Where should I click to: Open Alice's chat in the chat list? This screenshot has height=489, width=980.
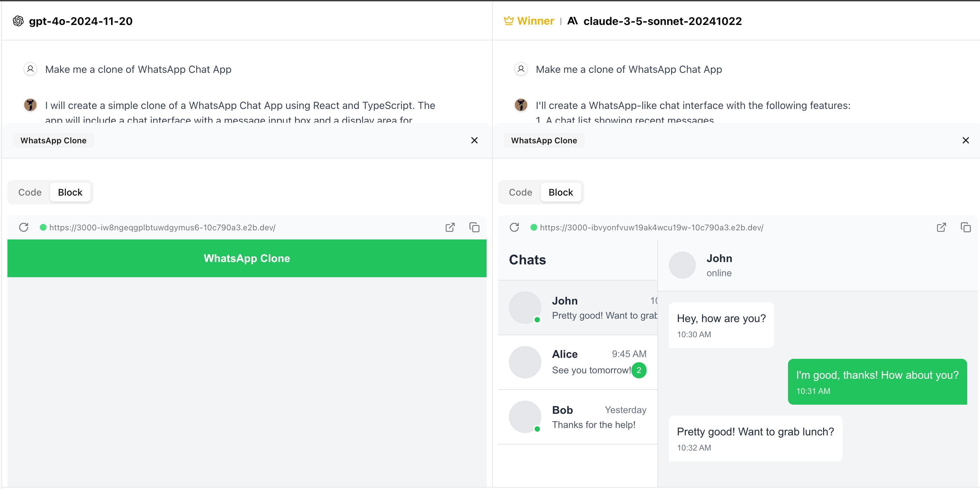click(578, 363)
